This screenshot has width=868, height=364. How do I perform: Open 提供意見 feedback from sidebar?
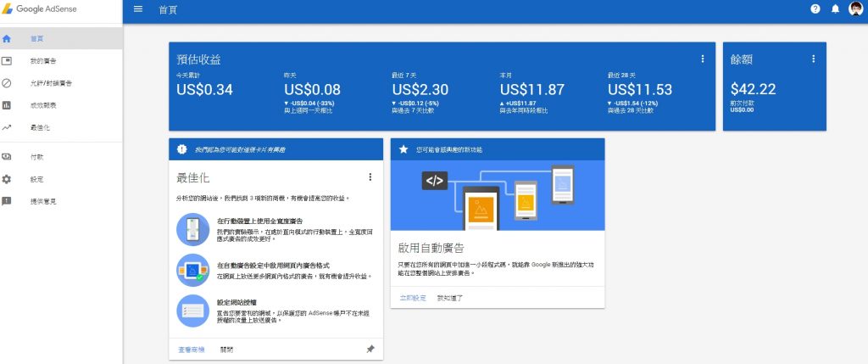43,201
